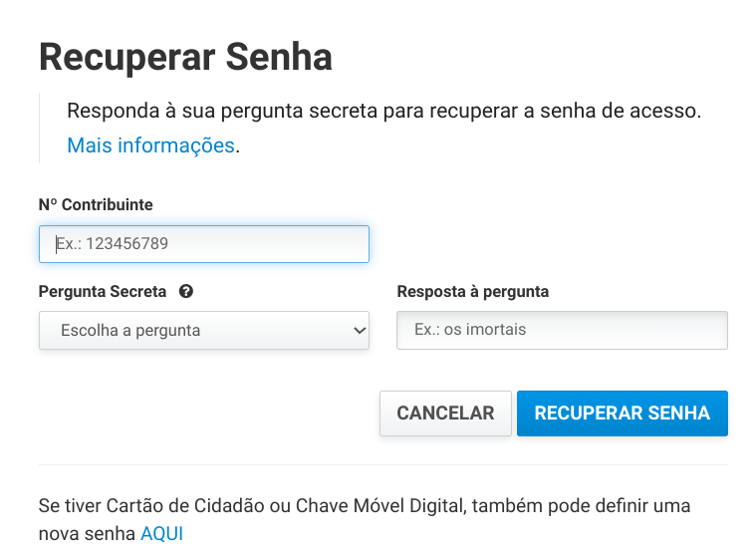Click the Ex.: 123456789 placeholder text
Viewport: 756px width, 554px height.
click(x=120, y=244)
